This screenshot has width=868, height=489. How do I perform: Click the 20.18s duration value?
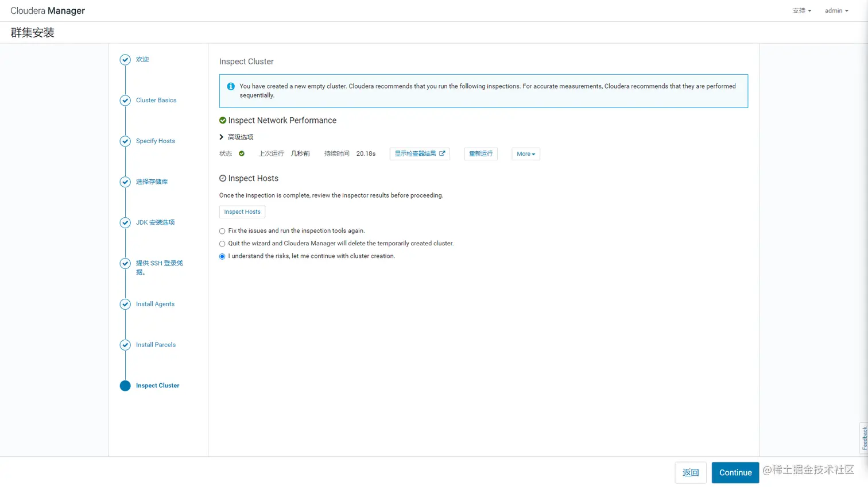[x=366, y=154]
